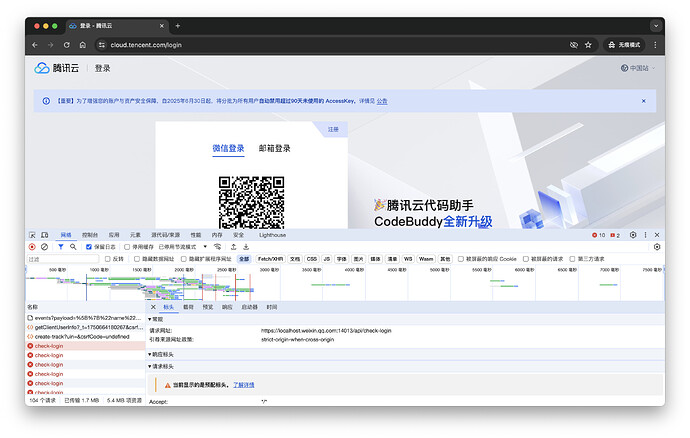This screenshot has width=690, height=438.
Task: Clear the network log
Action: 44,247
